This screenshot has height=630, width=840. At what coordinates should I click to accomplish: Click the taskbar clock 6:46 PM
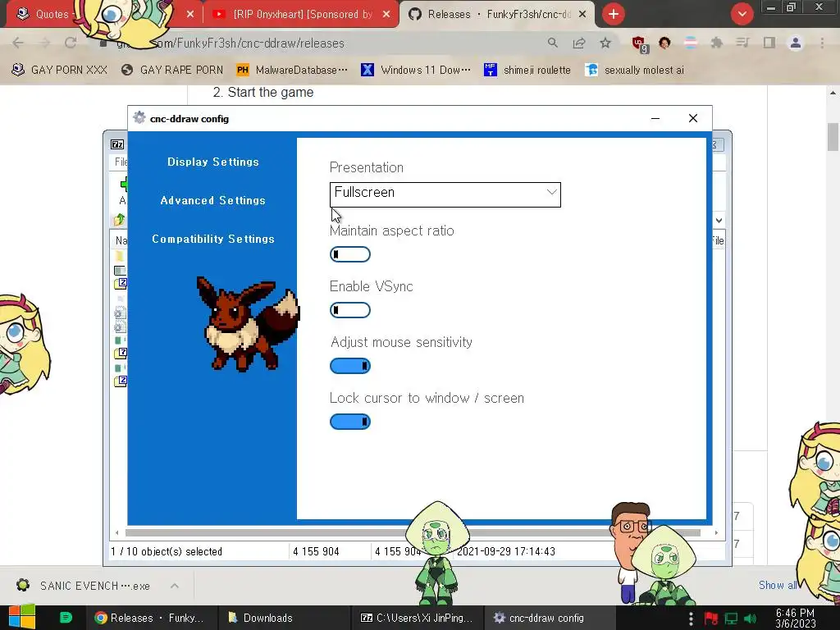pos(795,618)
